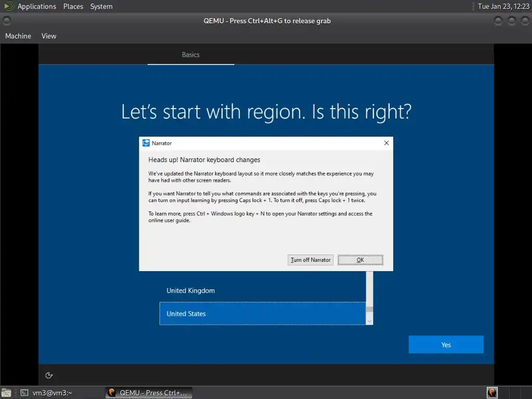
Task: Click the region list scrollbar thumb
Action: click(369, 309)
